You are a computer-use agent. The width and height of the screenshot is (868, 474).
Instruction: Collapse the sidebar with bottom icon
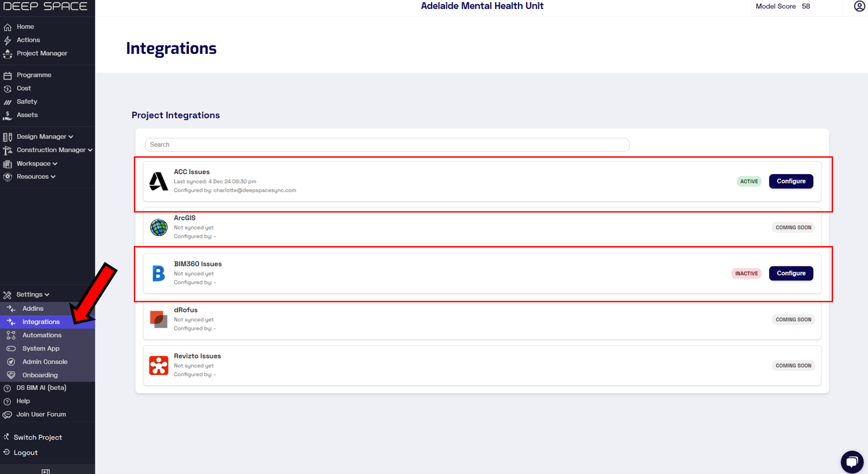point(46,471)
